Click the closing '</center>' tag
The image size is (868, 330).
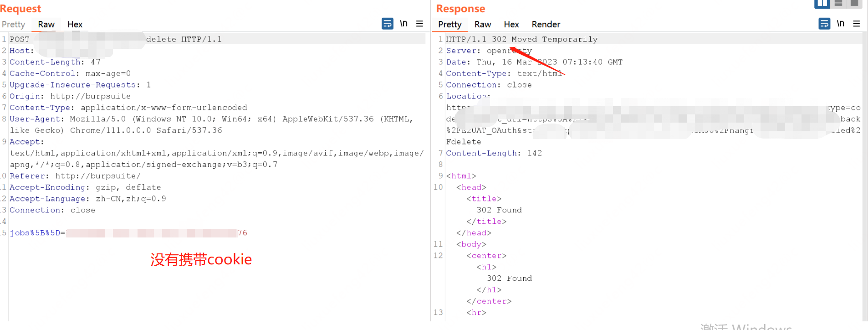tap(489, 301)
